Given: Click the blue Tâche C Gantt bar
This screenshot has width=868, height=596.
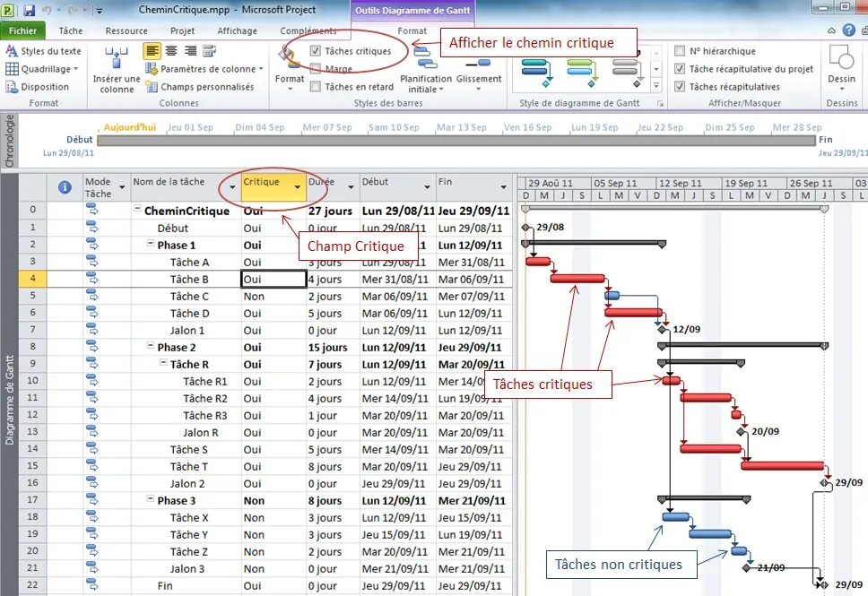Looking at the screenshot, I should point(612,296).
